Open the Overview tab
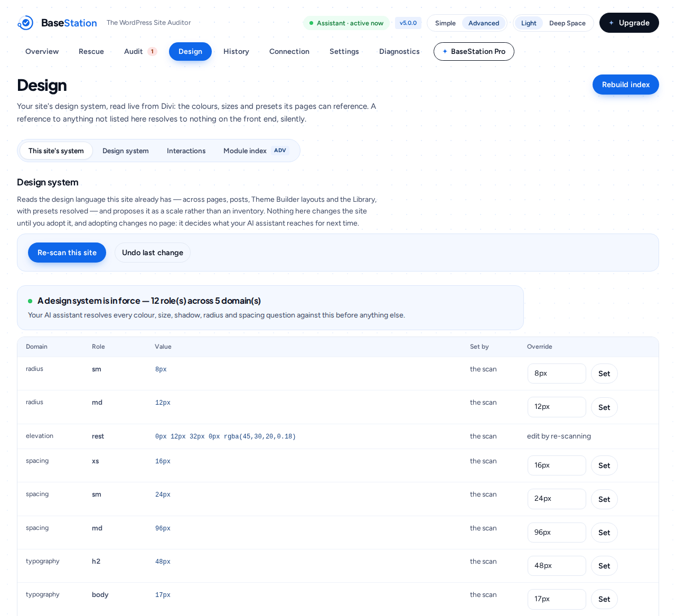The width and height of the screenshot is (676, 616). tap(42, 51)
